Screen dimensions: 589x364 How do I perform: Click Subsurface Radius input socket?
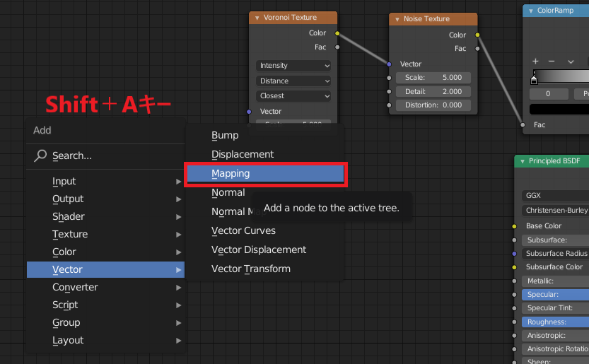point(515,254)
